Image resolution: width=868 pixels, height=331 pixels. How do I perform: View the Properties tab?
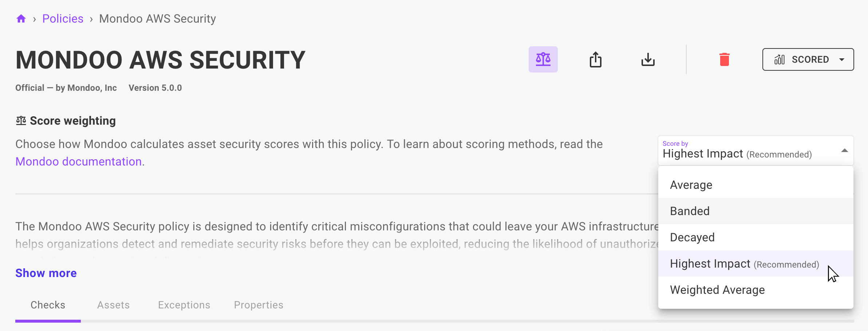point(259,305)
